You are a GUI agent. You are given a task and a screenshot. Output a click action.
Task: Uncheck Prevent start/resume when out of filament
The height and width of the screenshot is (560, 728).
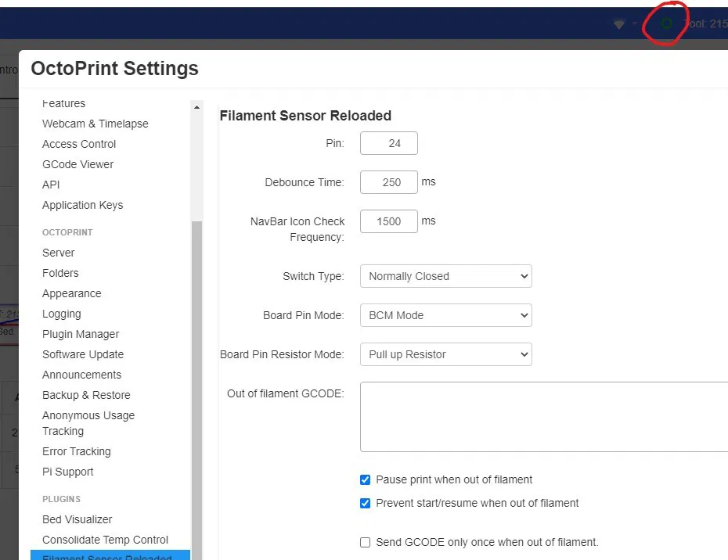point(365,503)
